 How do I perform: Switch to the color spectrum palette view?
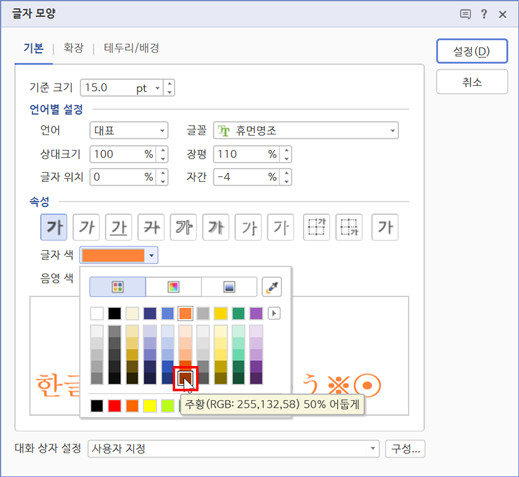click(x=173, y=287)
